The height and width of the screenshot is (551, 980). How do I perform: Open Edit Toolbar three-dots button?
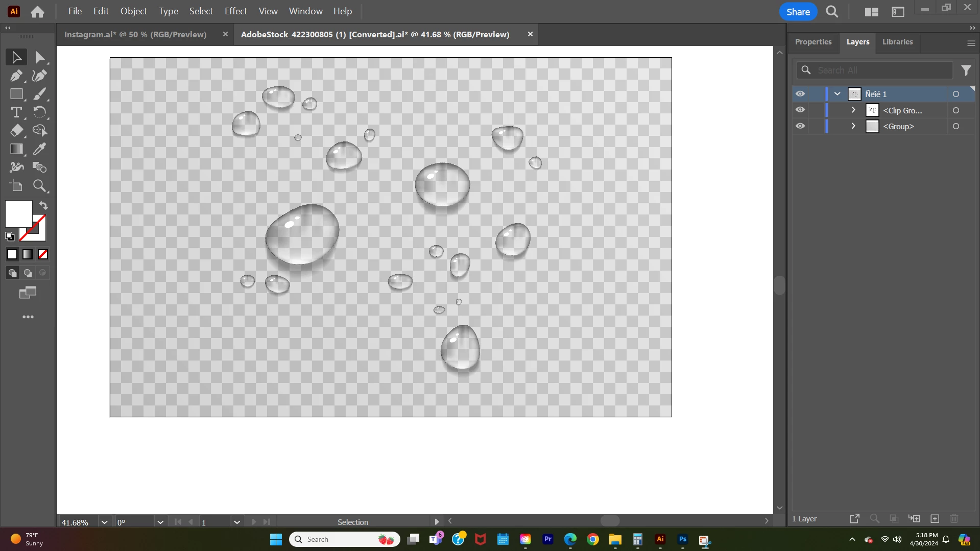click(28, 317)
